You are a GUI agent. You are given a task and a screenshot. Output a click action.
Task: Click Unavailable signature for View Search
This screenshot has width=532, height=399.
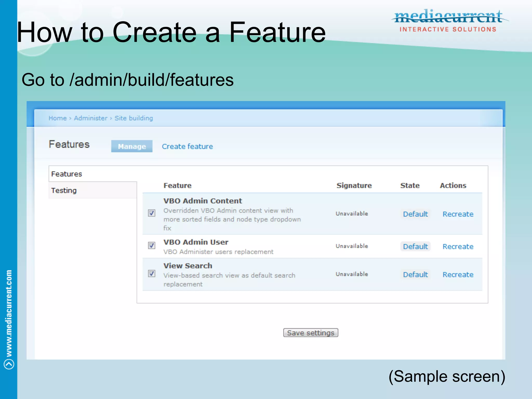tap(352, 274)
